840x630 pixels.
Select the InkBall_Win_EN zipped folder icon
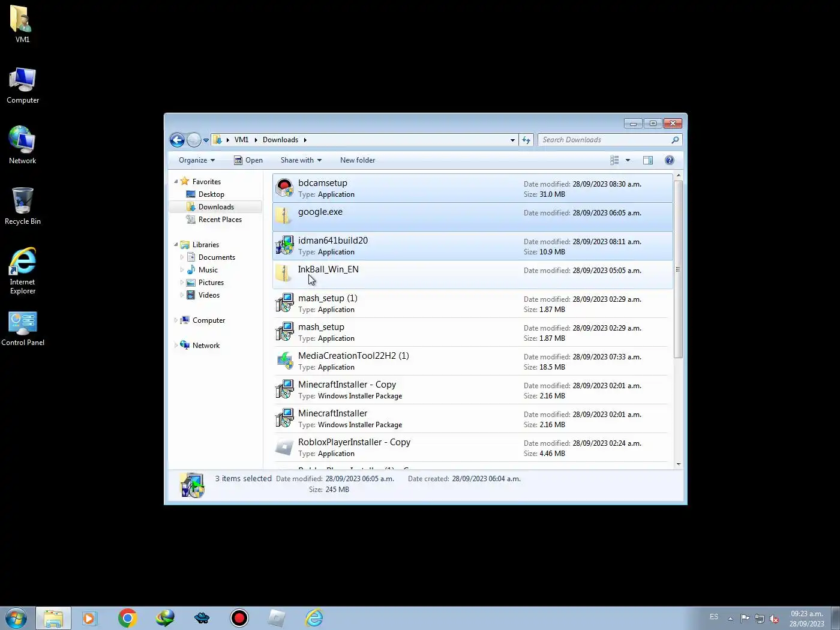[x=284, y=274]
